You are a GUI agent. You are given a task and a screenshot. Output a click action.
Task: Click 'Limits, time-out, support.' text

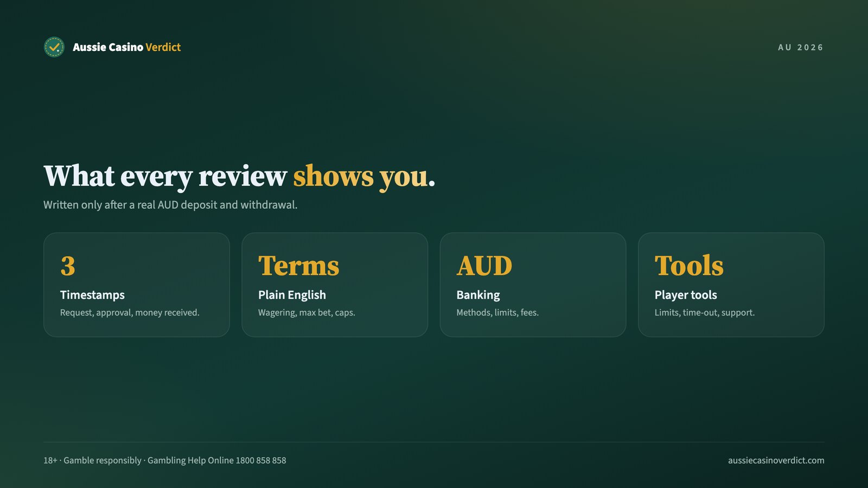705,313
